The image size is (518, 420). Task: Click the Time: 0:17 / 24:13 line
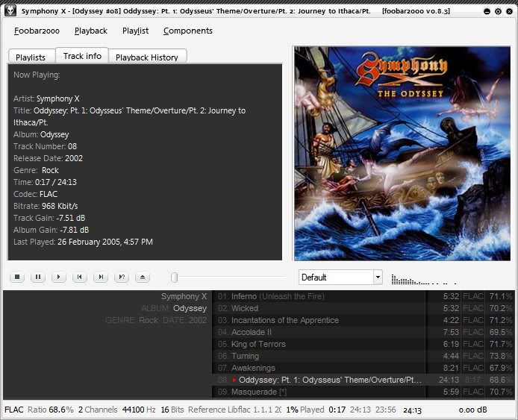(x=45, y=182)
